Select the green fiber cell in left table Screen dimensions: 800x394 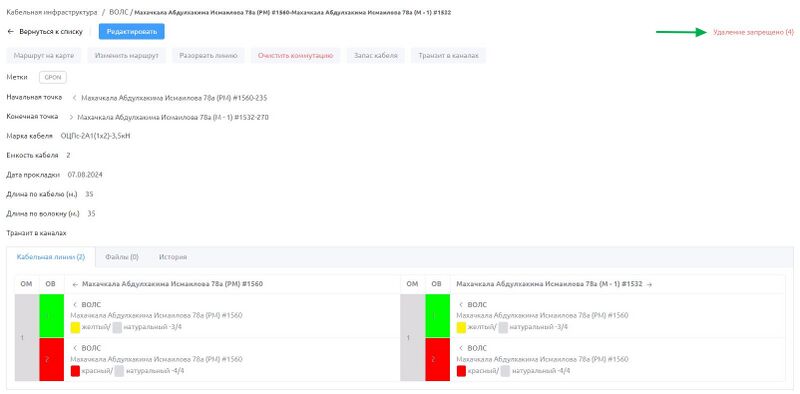click(52, 316)
